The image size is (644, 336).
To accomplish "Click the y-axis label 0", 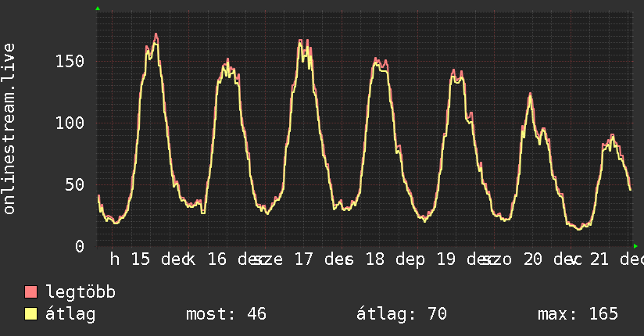I will tap(80, 246).
